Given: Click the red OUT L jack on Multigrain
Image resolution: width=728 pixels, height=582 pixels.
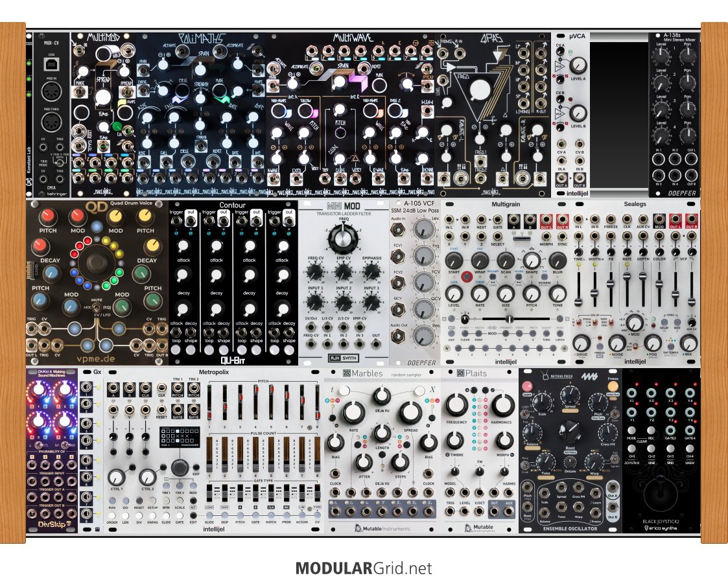Looking at the screenshot, I should coord(546,220).
